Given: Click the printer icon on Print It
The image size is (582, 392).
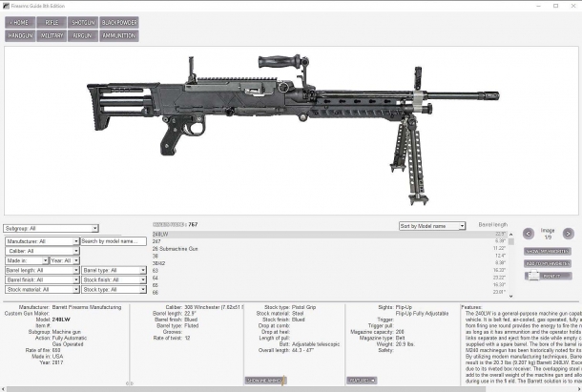Looking at the screenshot, I should pos(533,277).
